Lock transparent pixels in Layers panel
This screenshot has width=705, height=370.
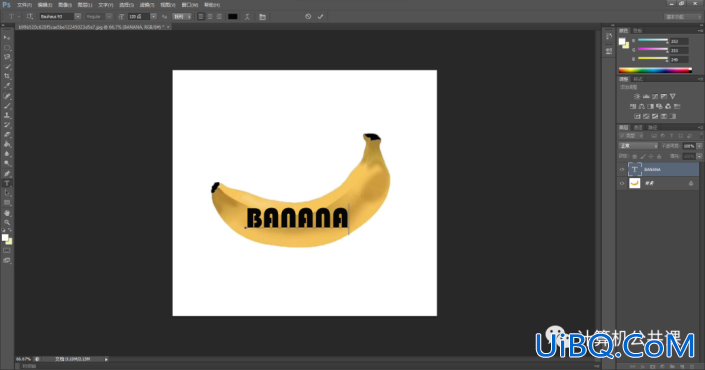[x=634, y=156]
